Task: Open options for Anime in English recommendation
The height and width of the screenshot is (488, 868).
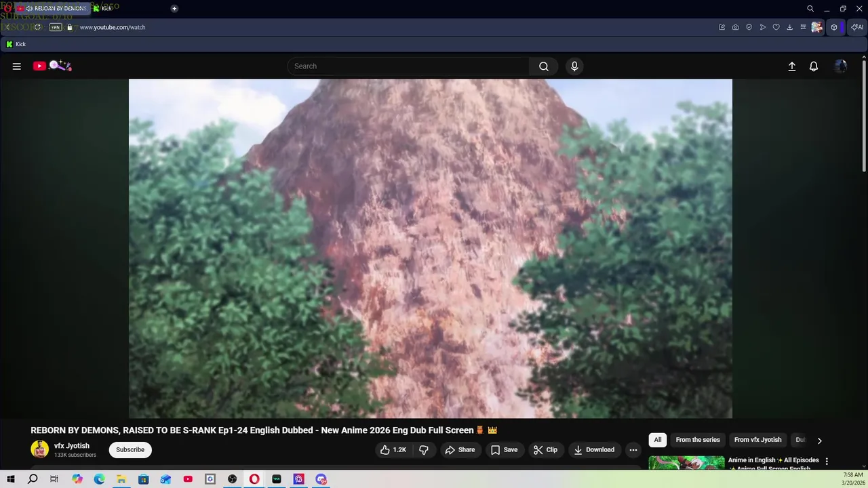Action: click(827, 461)
